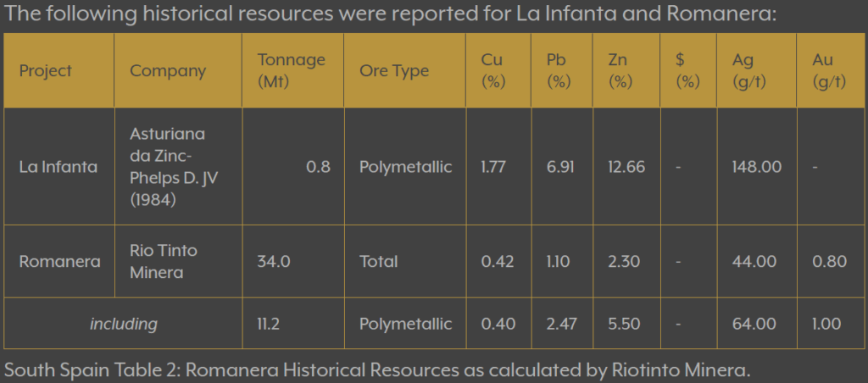Select the Pb (%) header cell
Screen dimensions: 868x383
point(559,71)
